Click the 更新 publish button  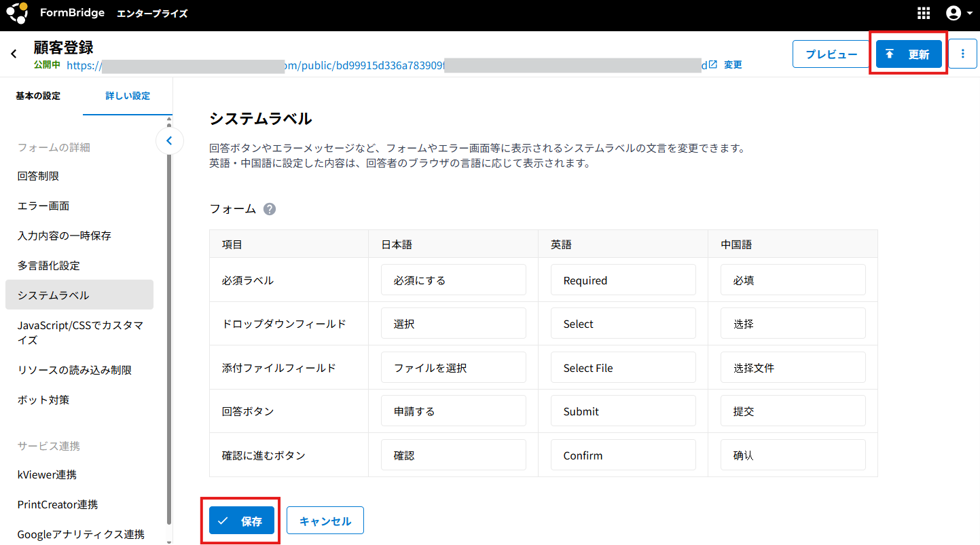pyautogui.click(x=909, y=54)
